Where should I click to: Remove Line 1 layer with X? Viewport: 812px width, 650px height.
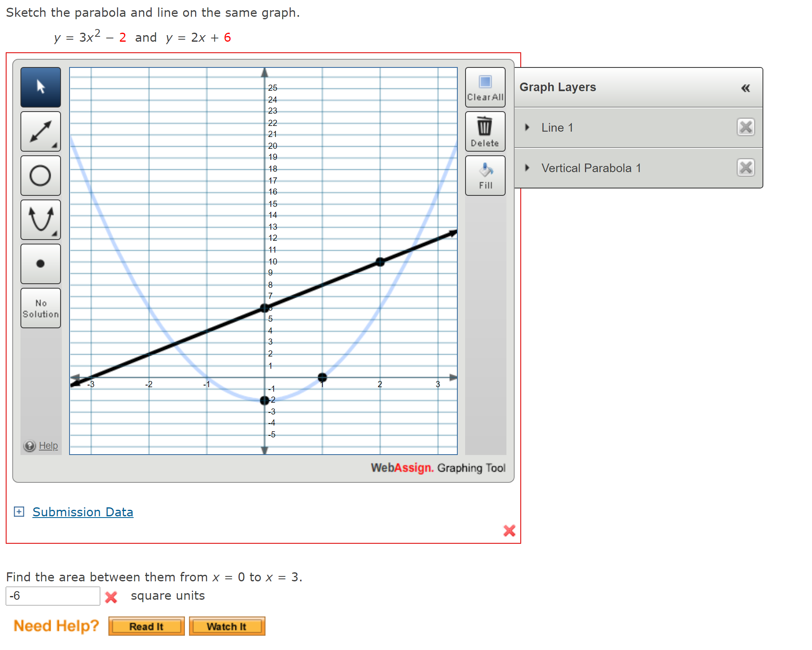[746, 127]
